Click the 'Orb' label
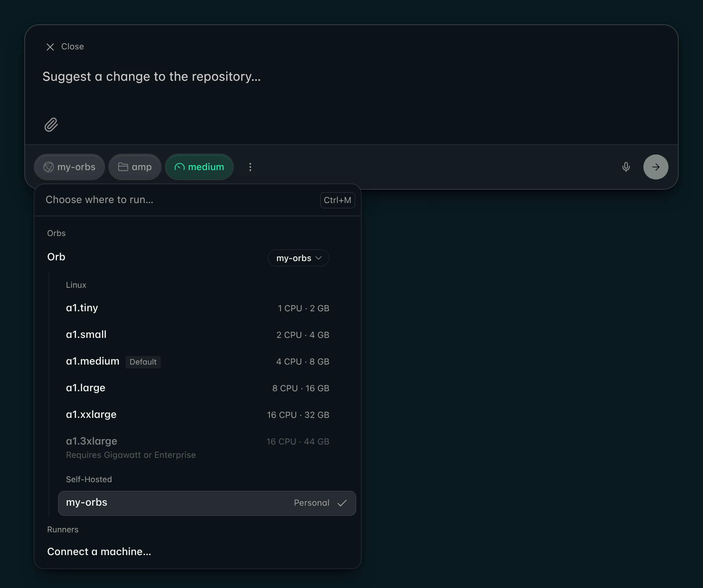 point(56,257)
